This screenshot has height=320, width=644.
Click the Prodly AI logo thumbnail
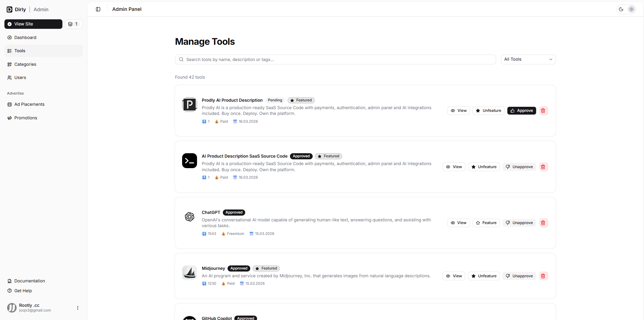pos(189,104)
